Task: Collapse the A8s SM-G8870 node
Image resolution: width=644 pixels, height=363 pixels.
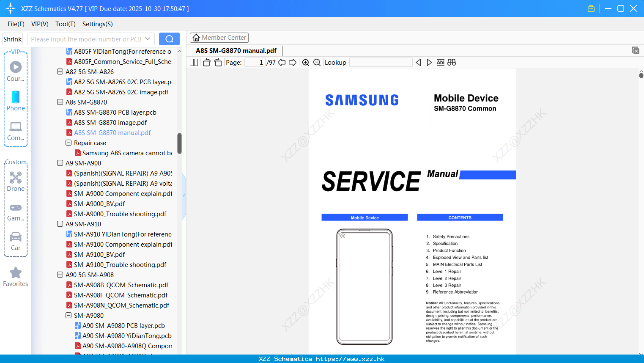Action: 60,102
